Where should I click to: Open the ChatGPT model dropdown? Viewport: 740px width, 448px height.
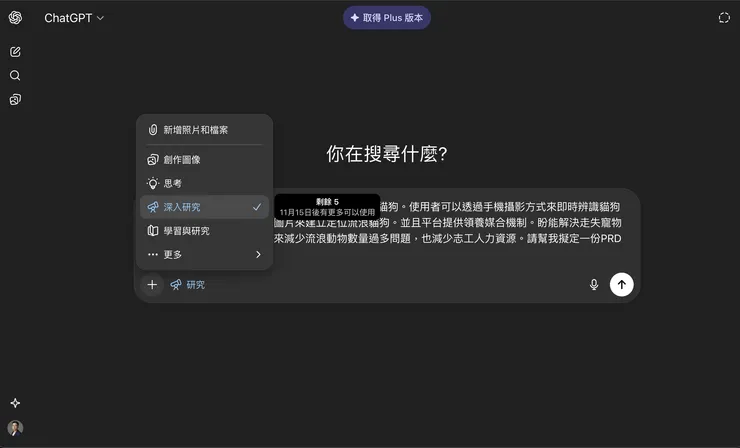[x=74, y=18]
